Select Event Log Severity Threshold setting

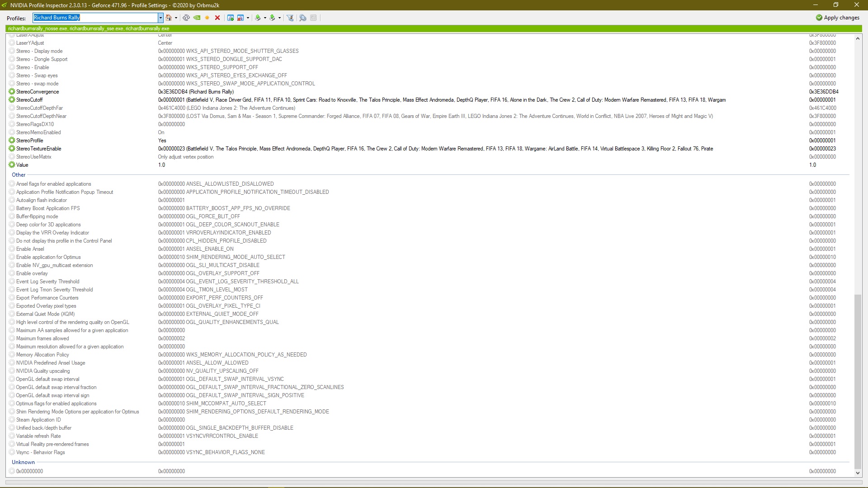[47, 282]
